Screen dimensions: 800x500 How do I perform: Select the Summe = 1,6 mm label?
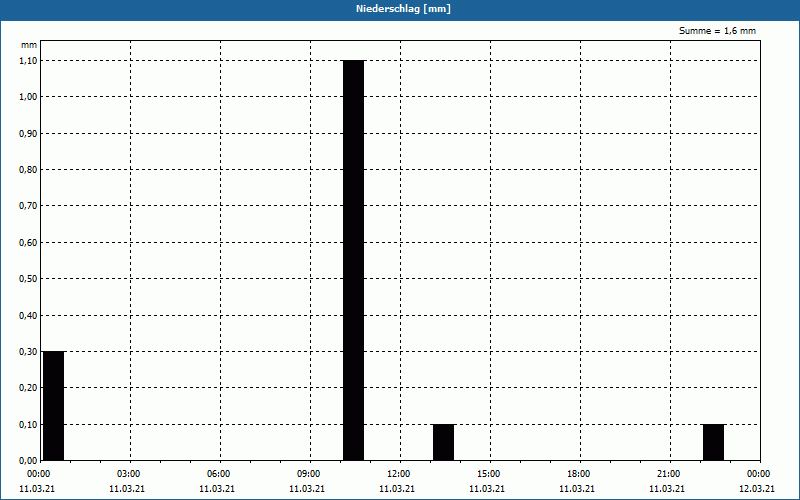[x=717, y=31]
